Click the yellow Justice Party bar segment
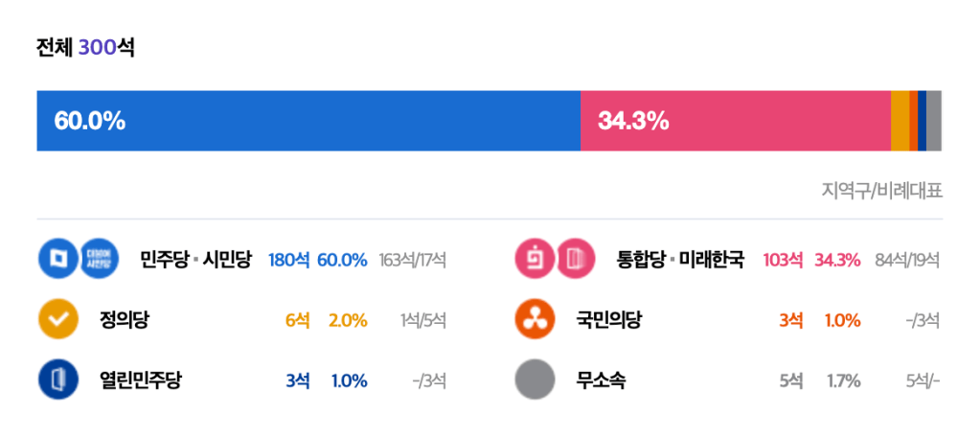Screen dimensions: 980x438 point(900,121)
